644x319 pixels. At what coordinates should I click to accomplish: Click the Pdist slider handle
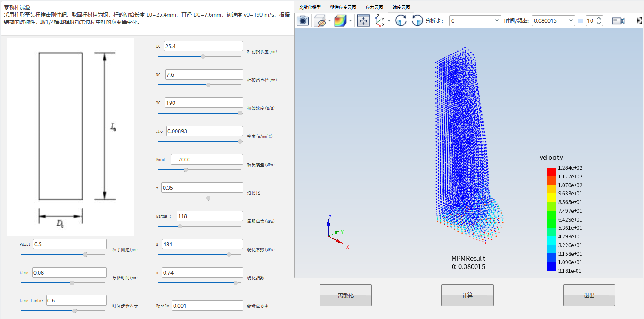[x=85, y=254]
